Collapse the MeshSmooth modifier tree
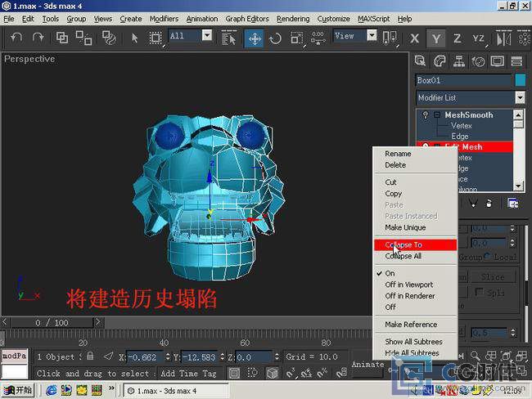Image resolution: width=532 pixels, height=399 pixels. click(437, 115)
